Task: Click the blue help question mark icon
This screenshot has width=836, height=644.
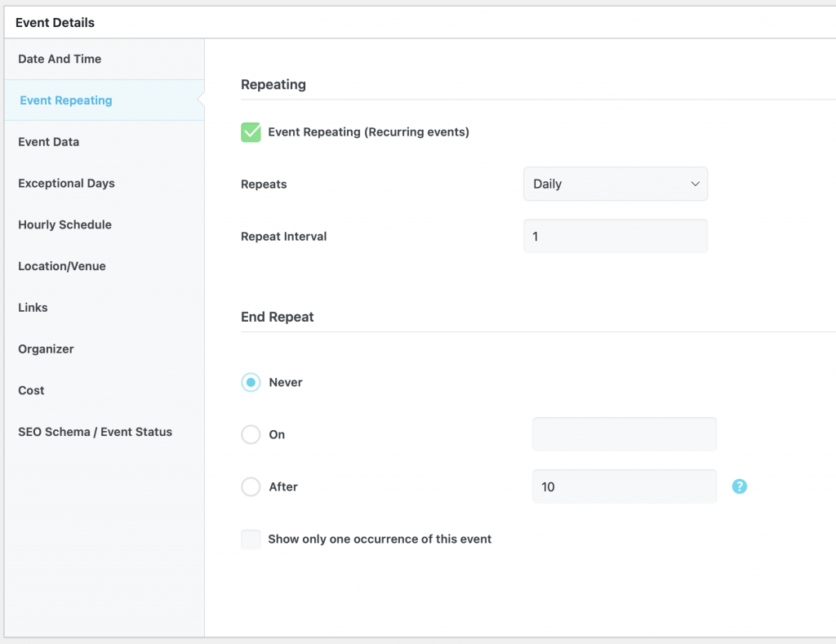Action: tap(739, 486)
